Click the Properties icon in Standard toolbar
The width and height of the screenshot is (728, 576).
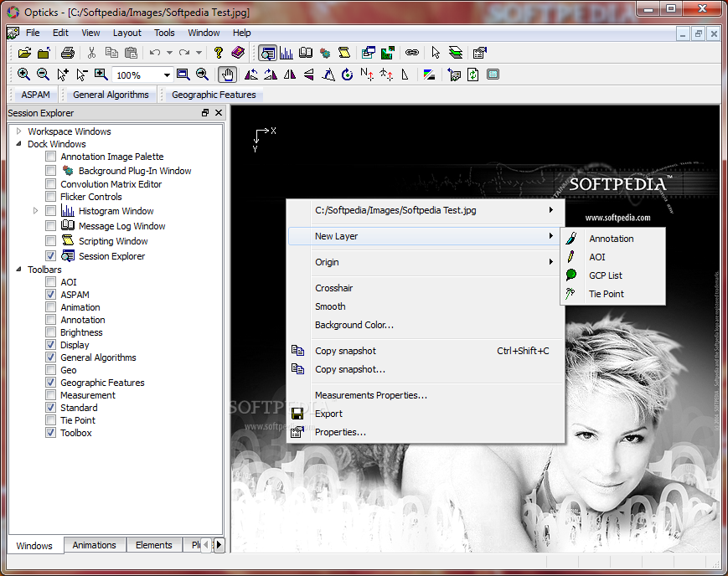pos(479,53)
